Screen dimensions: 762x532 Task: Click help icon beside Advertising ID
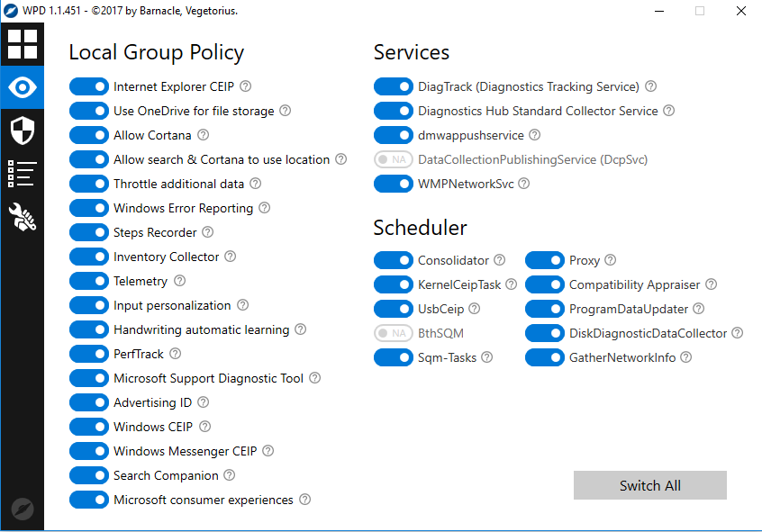(203, 402)
